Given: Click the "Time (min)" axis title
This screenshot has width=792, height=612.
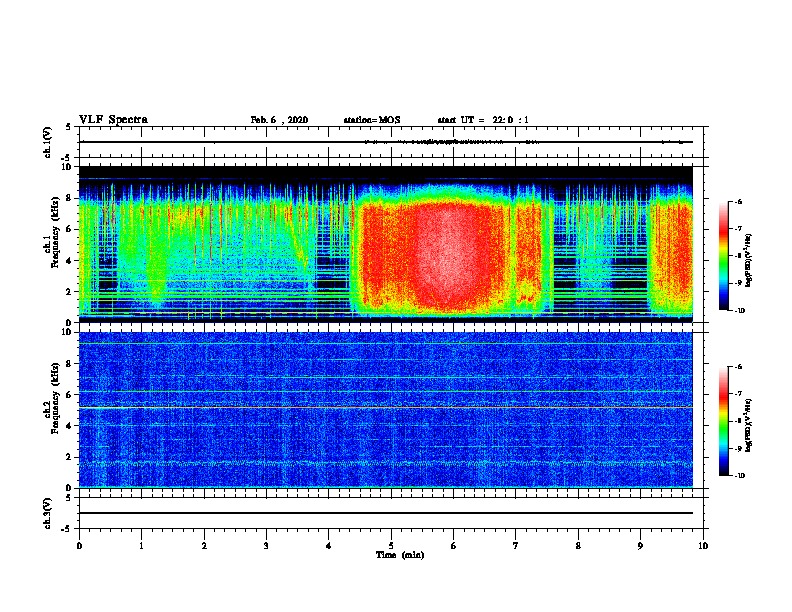Looking at the screenshot, I should click(400, 555).
